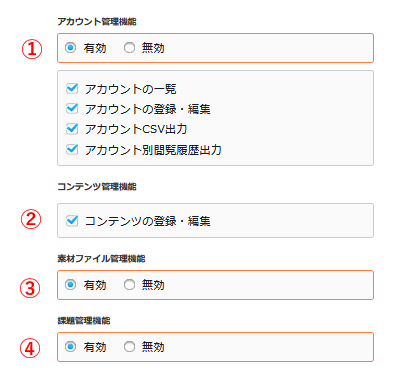Click the コンテンツ管理機能 section heading
405x392 pixels.
tap(97, 186)
